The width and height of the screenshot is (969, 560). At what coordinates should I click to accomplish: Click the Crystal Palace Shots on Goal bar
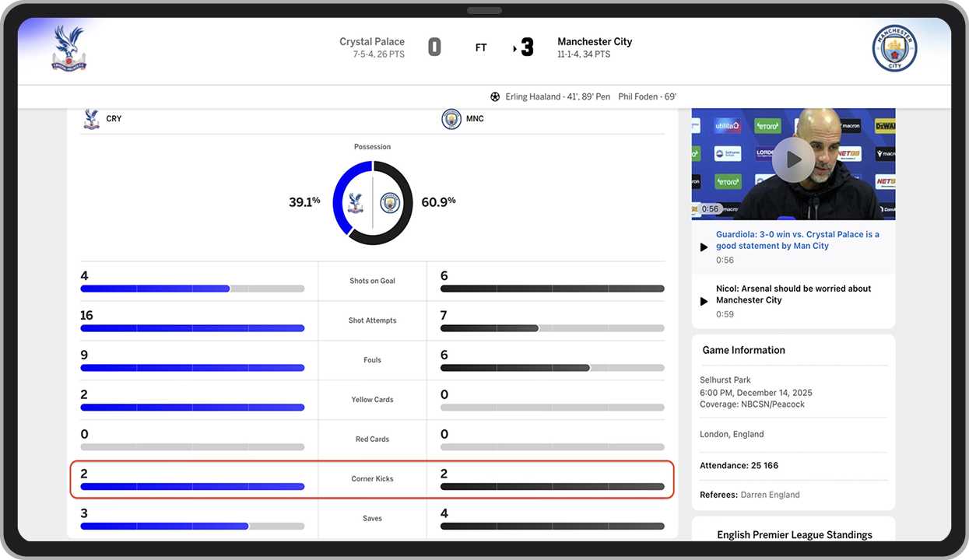point(192,289)
